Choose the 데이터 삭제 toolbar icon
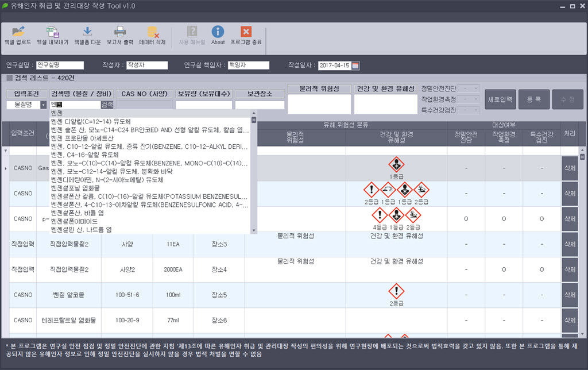The height and width of the screenshot is (370, 588). 152,36
